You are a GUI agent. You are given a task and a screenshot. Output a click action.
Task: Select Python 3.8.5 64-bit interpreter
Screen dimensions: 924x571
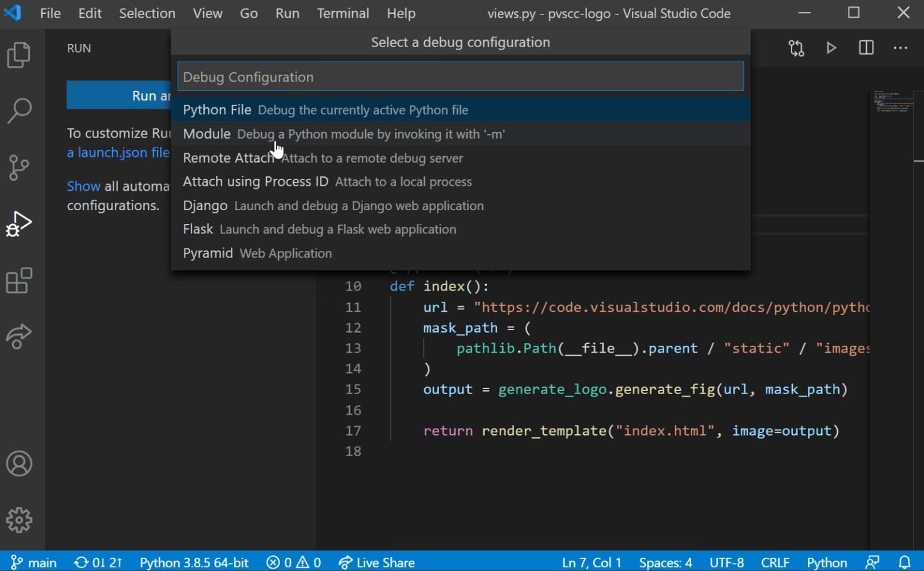click(194, 562)
